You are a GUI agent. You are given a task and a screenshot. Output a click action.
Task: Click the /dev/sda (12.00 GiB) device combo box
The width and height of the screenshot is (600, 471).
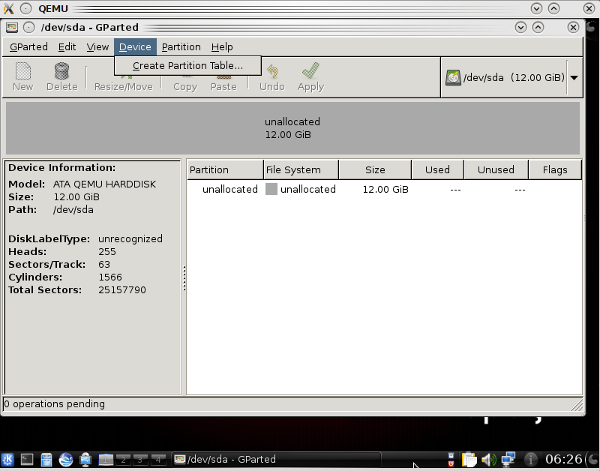tap(512, 78)
